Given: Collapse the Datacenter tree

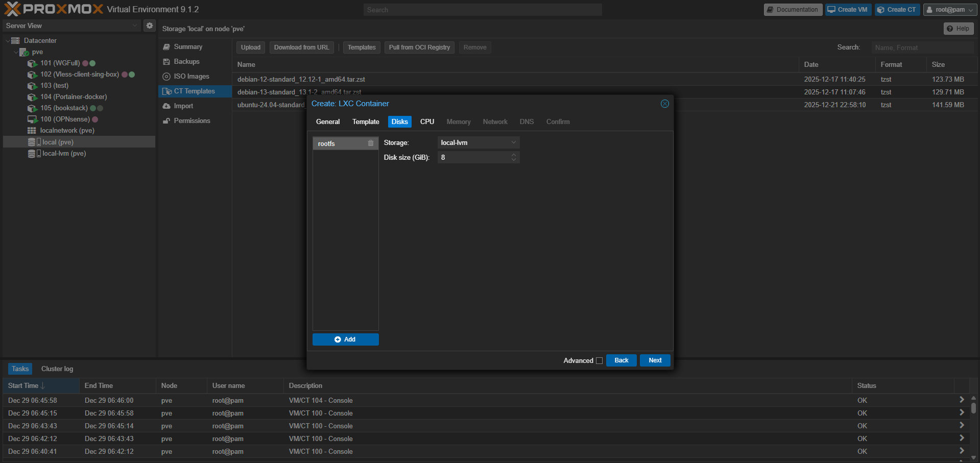Looking at the screenshot, I should 8,40.
